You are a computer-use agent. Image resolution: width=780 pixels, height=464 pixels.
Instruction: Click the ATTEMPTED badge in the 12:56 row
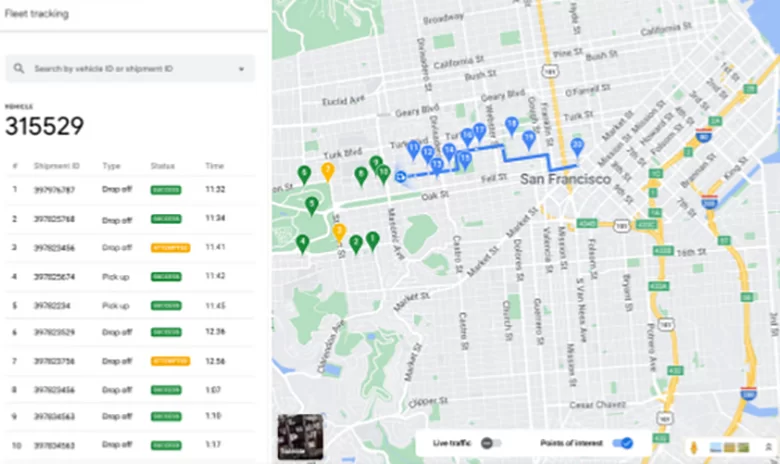(170, 361)
